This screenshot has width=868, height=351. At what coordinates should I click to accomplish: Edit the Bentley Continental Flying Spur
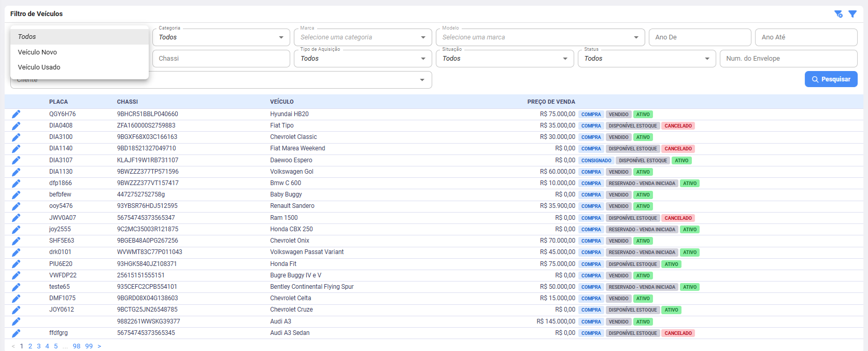[x=16, y=287]
